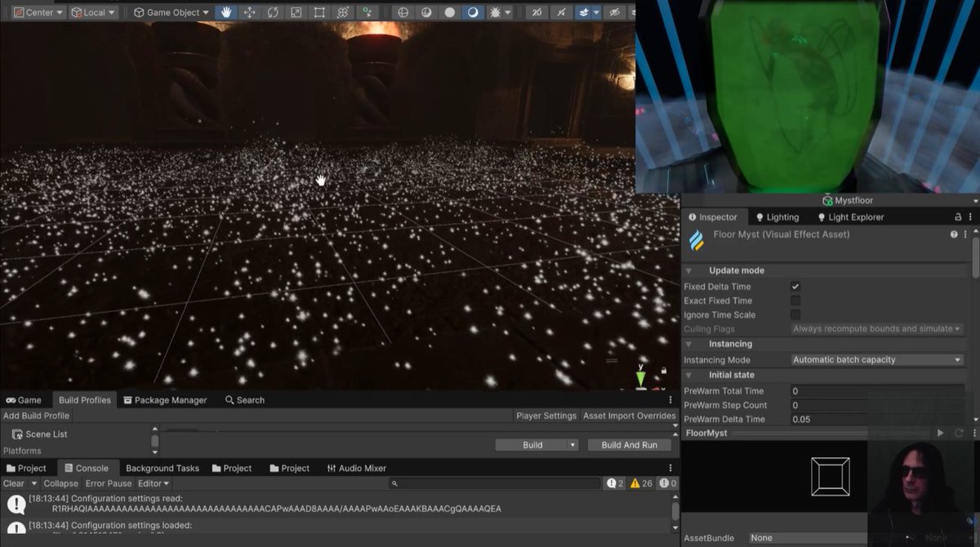This screenshot has width=980, height=547.
Task: Switch to the Package Manager tab
Action: pos(165,400)
